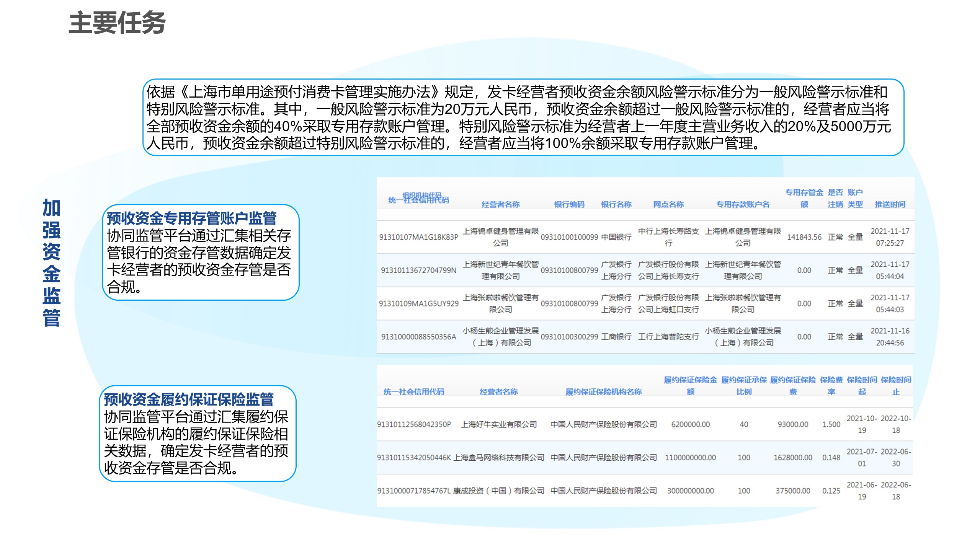The width and height of the screenshot is (980, 551).
Task: Click the 工行上海普陀支行 branch cell
Action: [668, 337]
